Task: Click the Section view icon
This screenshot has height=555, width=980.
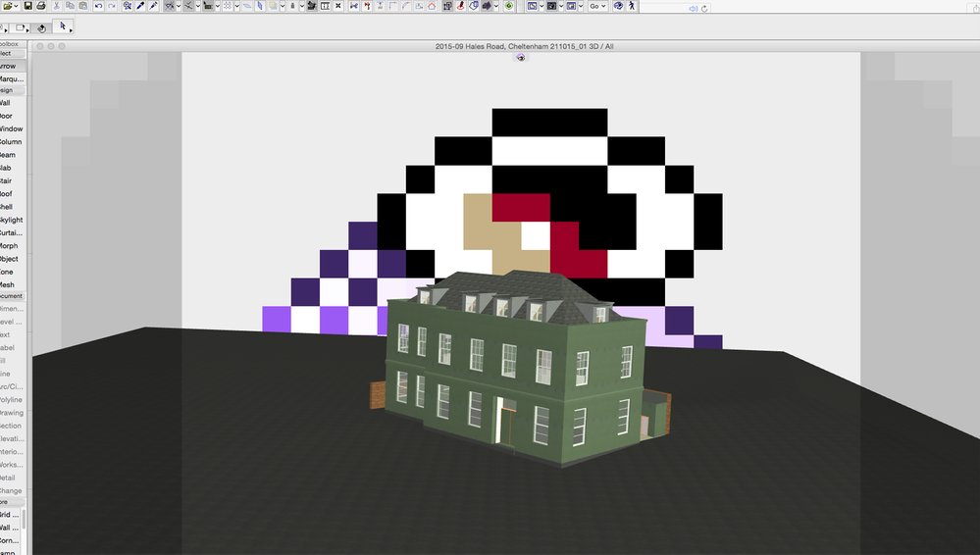Action: (571, 6)
